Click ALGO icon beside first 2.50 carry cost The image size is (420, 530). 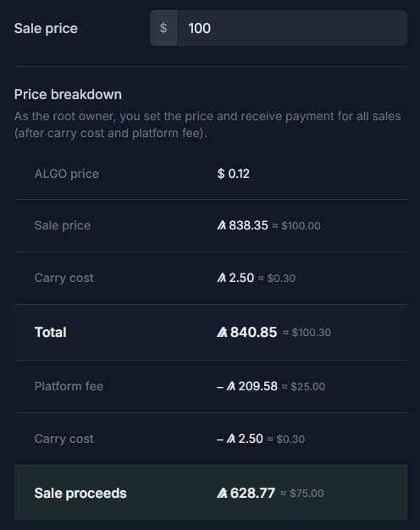tap(222, 278)
